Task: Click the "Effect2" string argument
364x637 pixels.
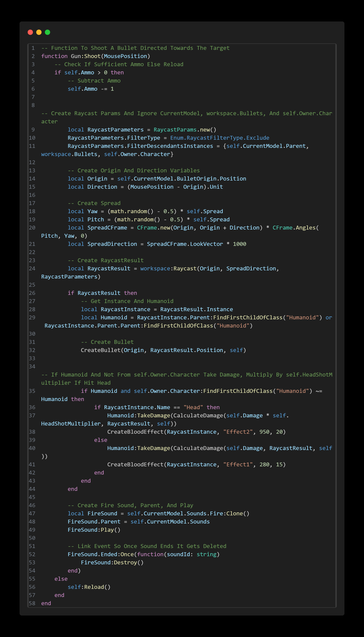Action: click(x=238, y=432)
